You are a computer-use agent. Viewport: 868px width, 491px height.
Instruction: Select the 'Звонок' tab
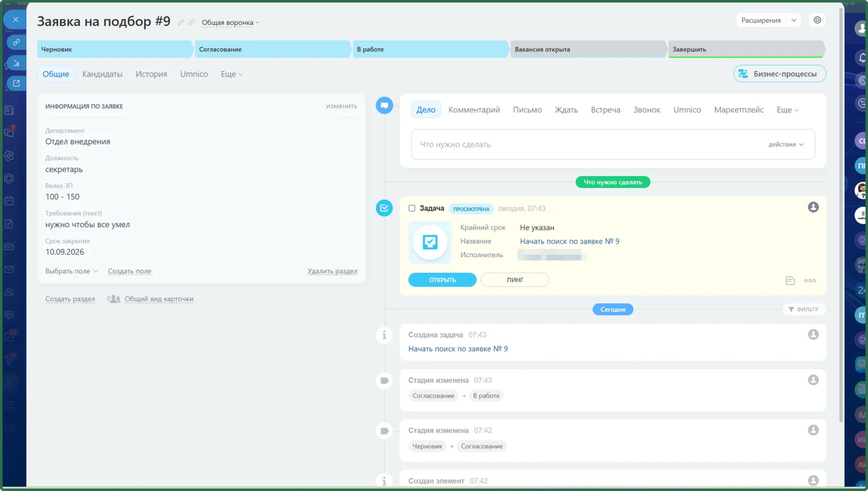click(647, 110)
